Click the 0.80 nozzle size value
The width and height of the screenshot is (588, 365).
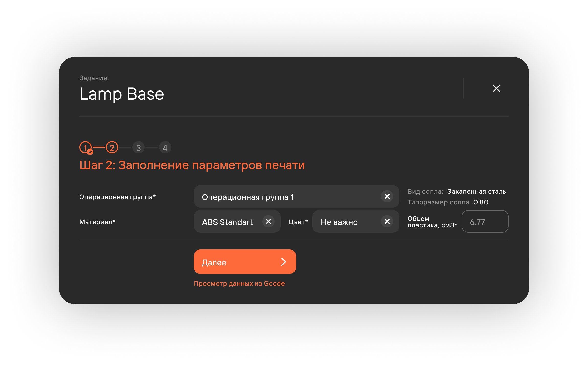481,202
